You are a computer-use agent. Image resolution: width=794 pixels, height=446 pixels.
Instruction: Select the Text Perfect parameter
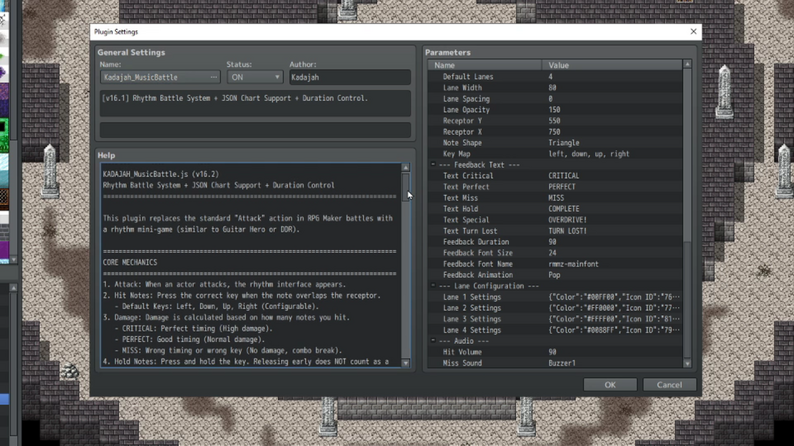point(555,187)
